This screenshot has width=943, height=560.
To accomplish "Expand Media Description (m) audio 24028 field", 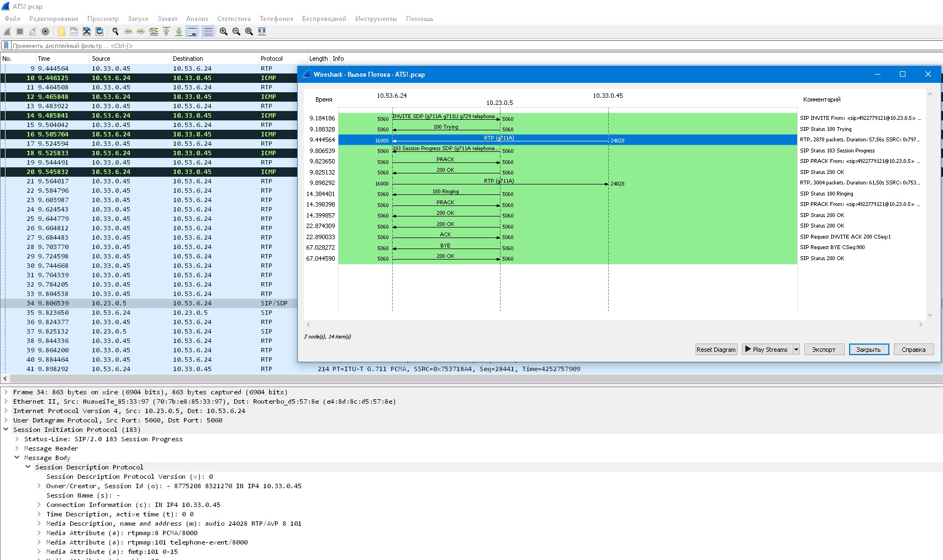I will pos(39,524).
